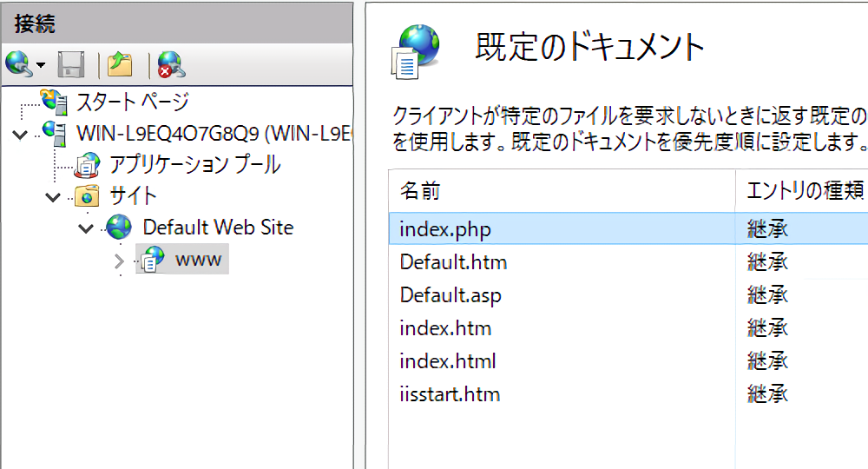
Task: Select アプリケーション プール node
Action: 194,164
